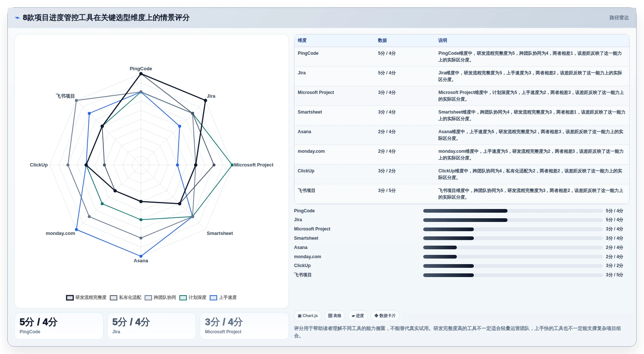Click the Asana progress bar
644x354 pixels.
[x=513, y=247]
